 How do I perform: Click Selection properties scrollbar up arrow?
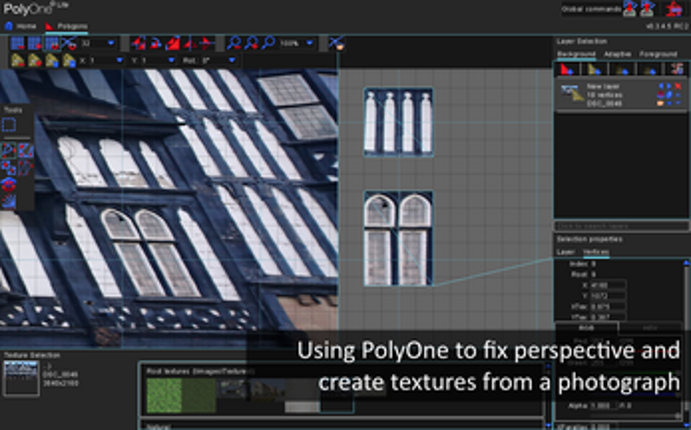(x=686, y=263)
